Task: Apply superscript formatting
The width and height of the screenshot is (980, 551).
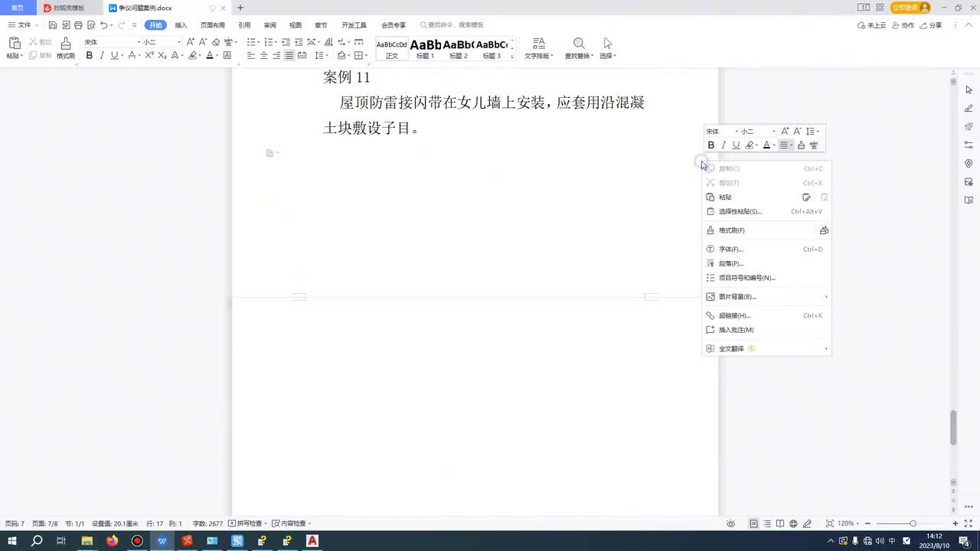Action: (x=150, y=56)
